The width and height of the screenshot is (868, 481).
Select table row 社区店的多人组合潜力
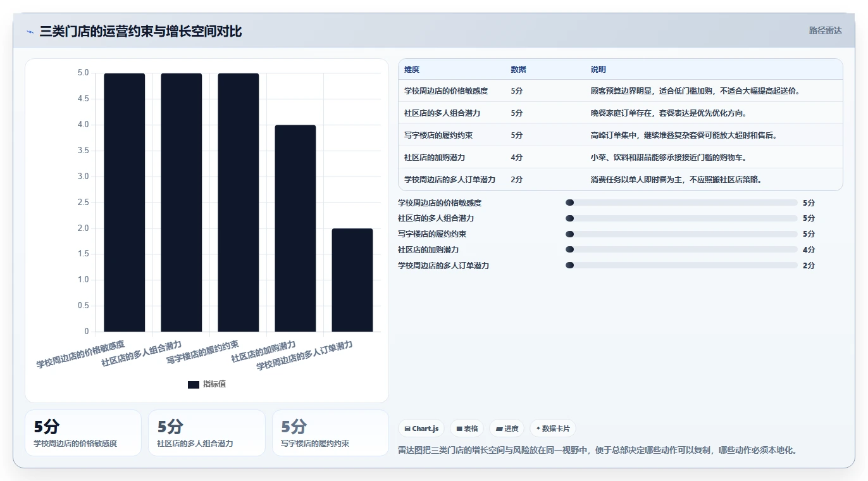click(621, 113)
